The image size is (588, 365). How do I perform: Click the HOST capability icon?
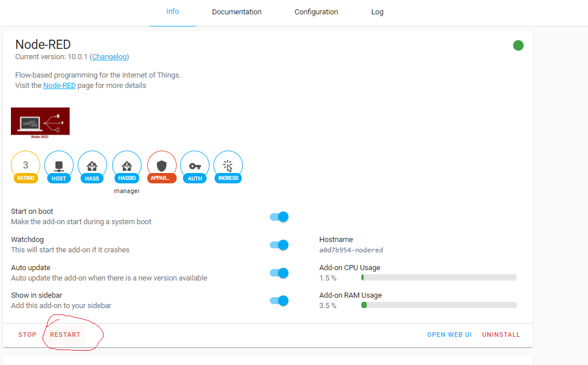[x=59, y=164]
